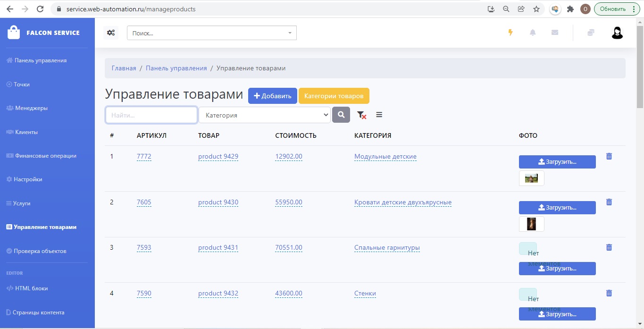Go to Финансовые операции in sidebar

pyautogui.click(x=45, y=156)
